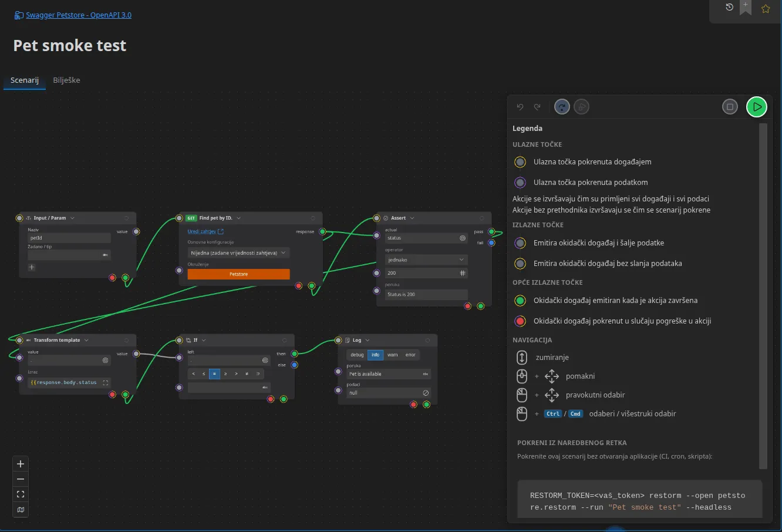Set Log level to info
The height and width of the screenshot is (532, 782).
coord(375,355)
